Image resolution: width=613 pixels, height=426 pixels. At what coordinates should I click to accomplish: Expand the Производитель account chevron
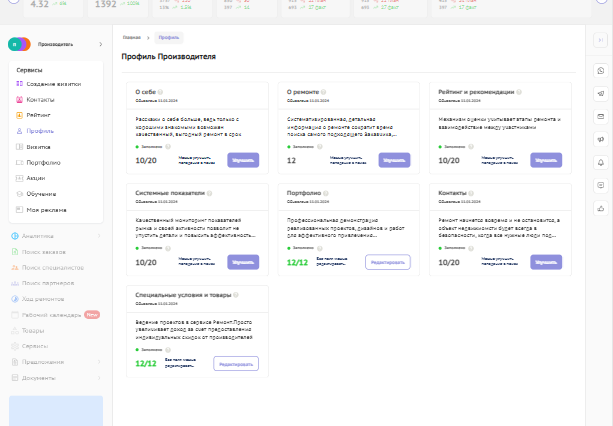pyautogui.click(x=100, y=44)
